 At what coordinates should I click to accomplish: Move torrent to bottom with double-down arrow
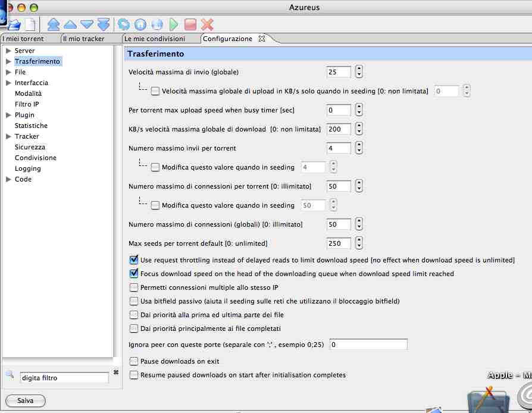point(104,24)
